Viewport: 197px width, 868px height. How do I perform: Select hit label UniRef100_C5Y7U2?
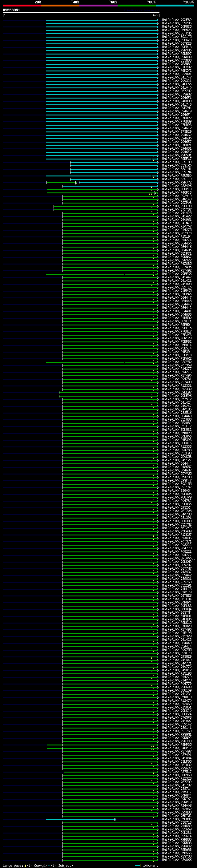pos(177,91)
